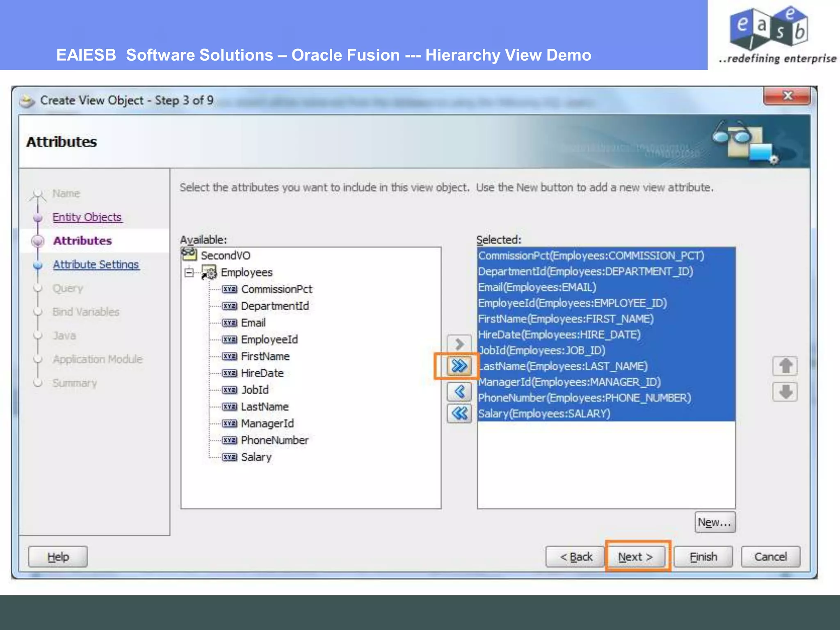Select JobId(Employees:JOB_ID) in Selected list
840x630 pixels.
(x=606, y=350)
